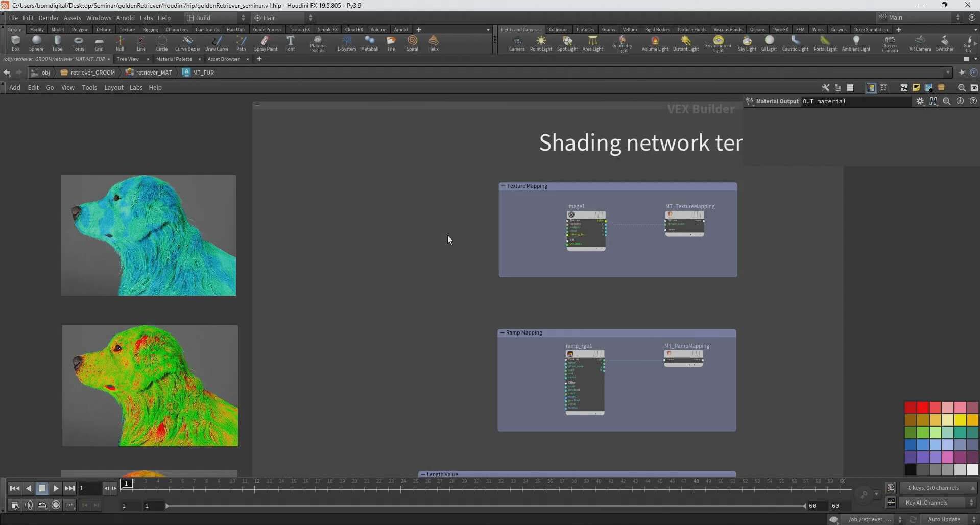Select the L-System shelf tool
The height and width of the screenshot is (525, 980).
(346, 43)
